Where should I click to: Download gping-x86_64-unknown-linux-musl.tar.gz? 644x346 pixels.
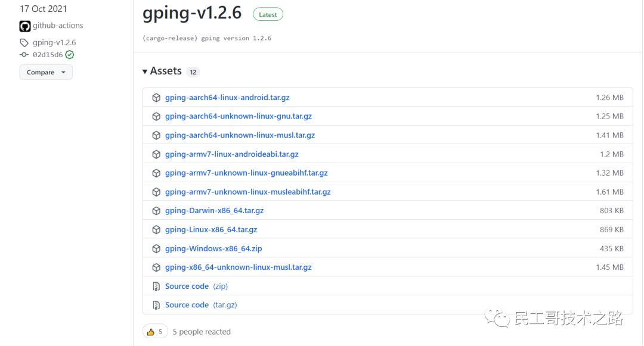tap(238, 267)
